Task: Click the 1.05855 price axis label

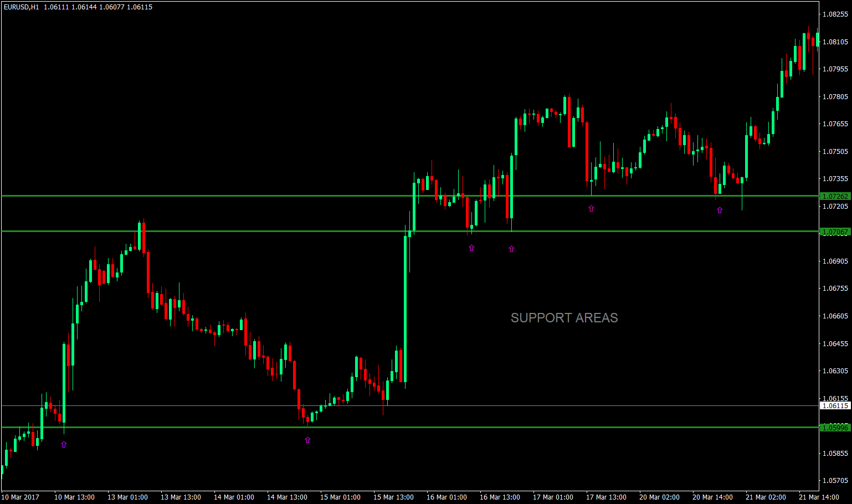Action: pyautogui.click(x=836, y=453)
